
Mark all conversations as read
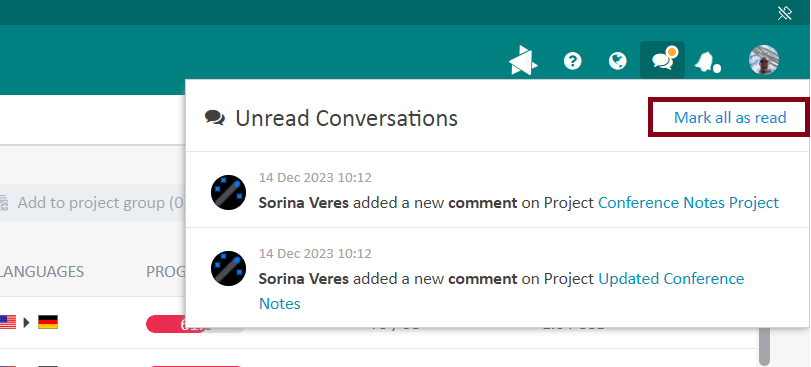[x=730, y=118]
